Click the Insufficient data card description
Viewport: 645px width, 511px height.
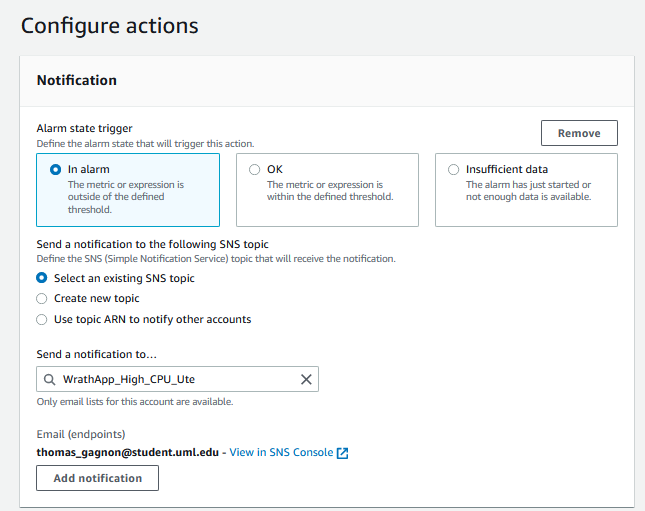(x=528, y=191)
